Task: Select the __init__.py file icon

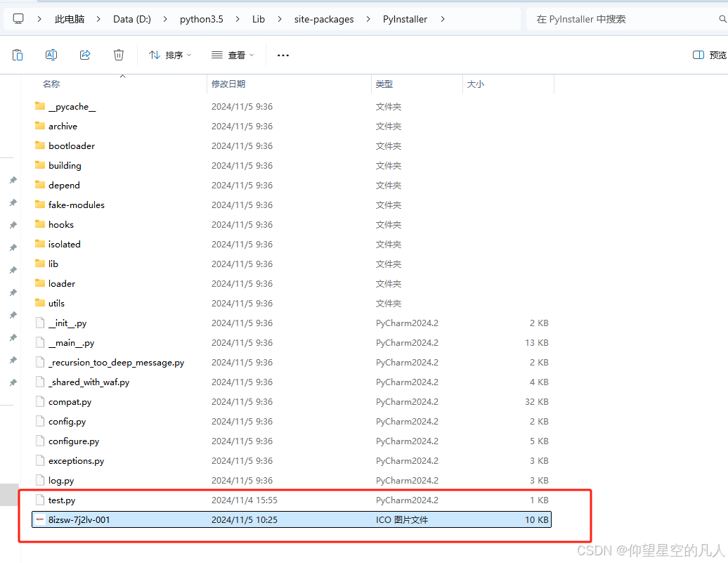Action: 40,323
